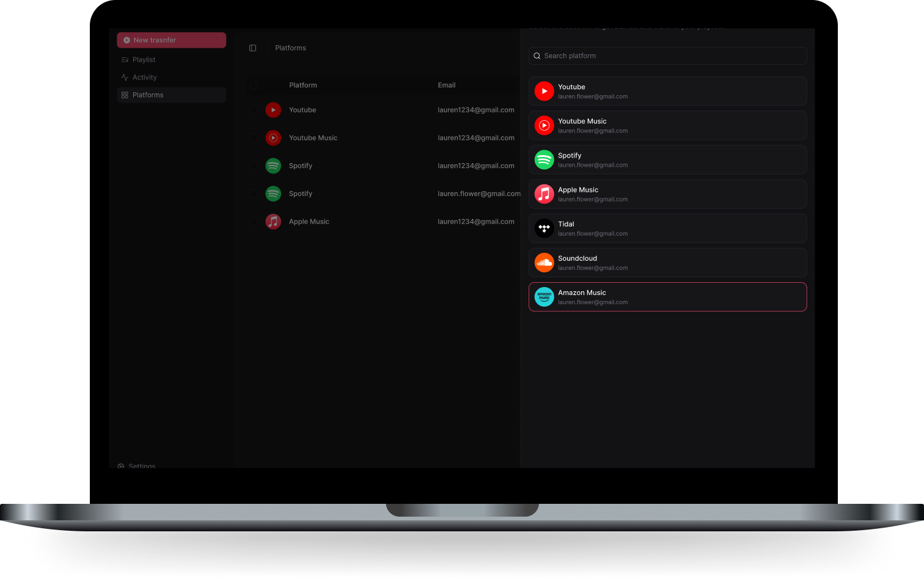Expand the Spotify account card for lauren.flower
The width and height of the screenshot is (924, 582).
(x=667, y=159)
